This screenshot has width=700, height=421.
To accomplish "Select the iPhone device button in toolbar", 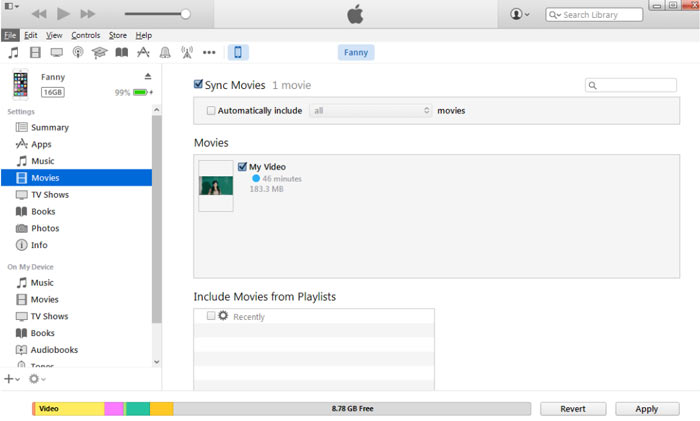I will pyautogui.click(x=238, y=52).
